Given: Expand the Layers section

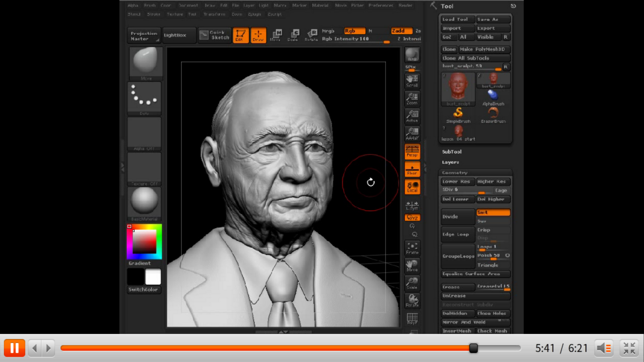Looking at the screenshot, I should 450,162.
